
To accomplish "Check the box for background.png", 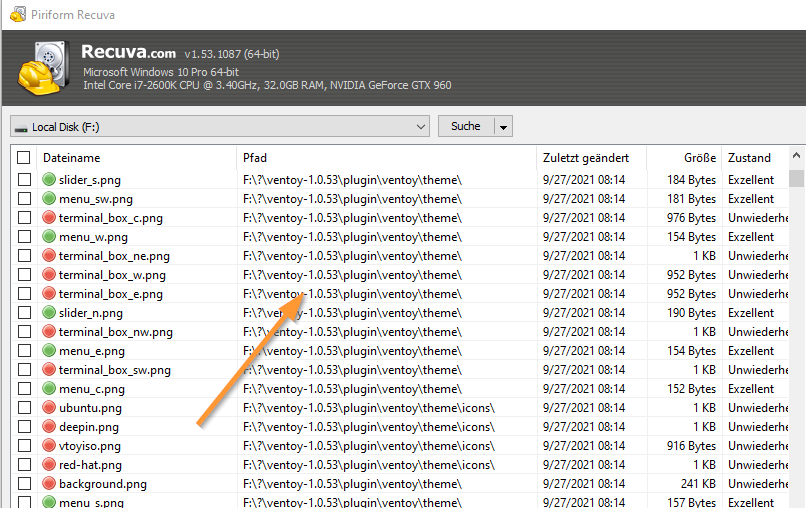I will point(24,484).
